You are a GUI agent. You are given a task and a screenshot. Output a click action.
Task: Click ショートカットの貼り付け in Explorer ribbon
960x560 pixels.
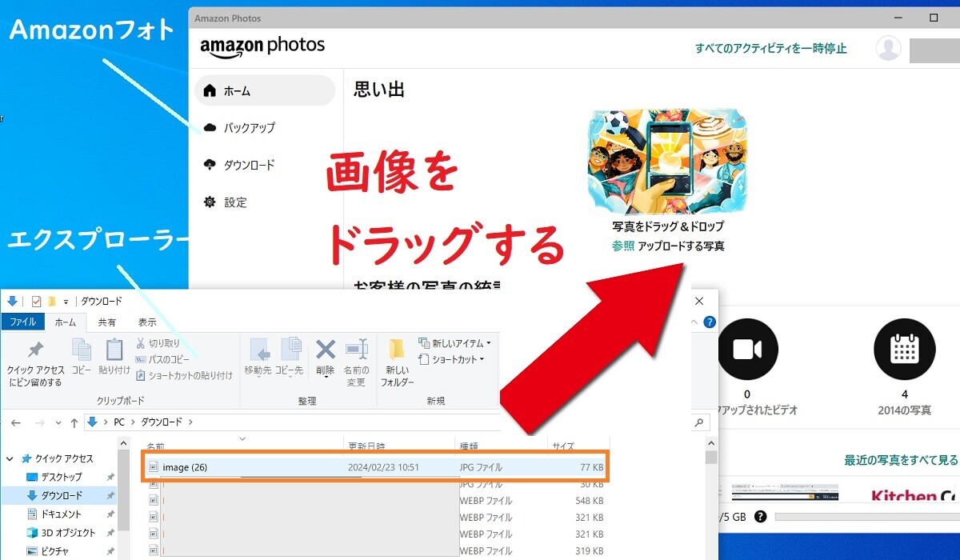coord(184,375)
